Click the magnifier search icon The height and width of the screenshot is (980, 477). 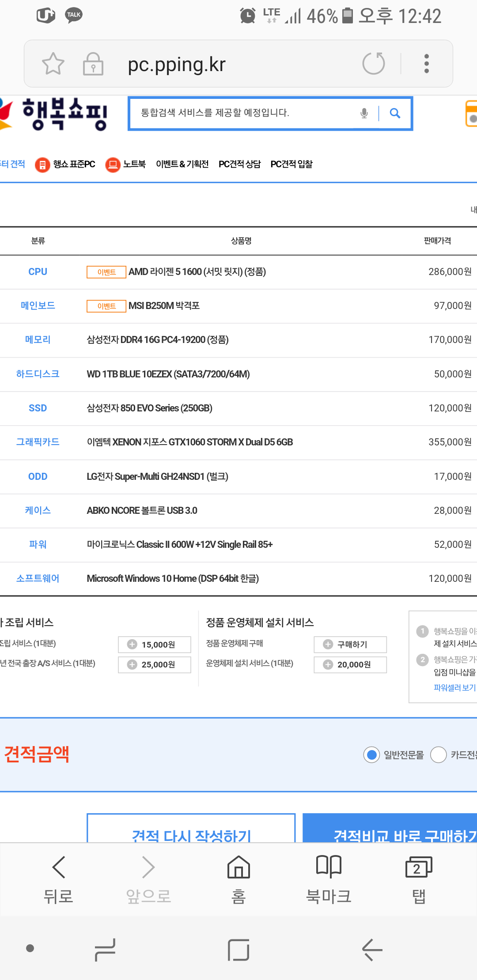[x=395, y=113]
